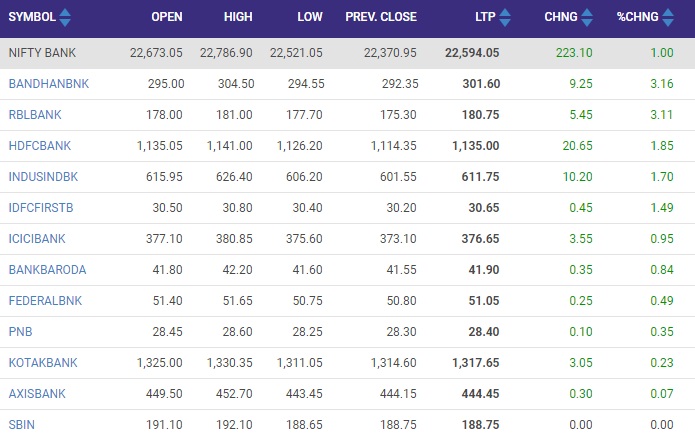The image size is (695, 438).
Task: Open the KOTAKBANK stock link
Action: click(43, 363)
